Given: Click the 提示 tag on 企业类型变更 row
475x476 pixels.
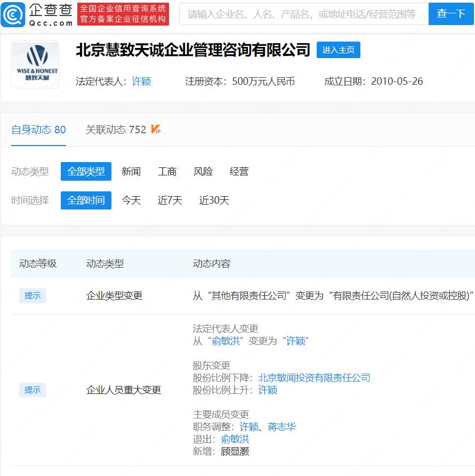Looking at the screenshot, I should click(x=33, y=296).
